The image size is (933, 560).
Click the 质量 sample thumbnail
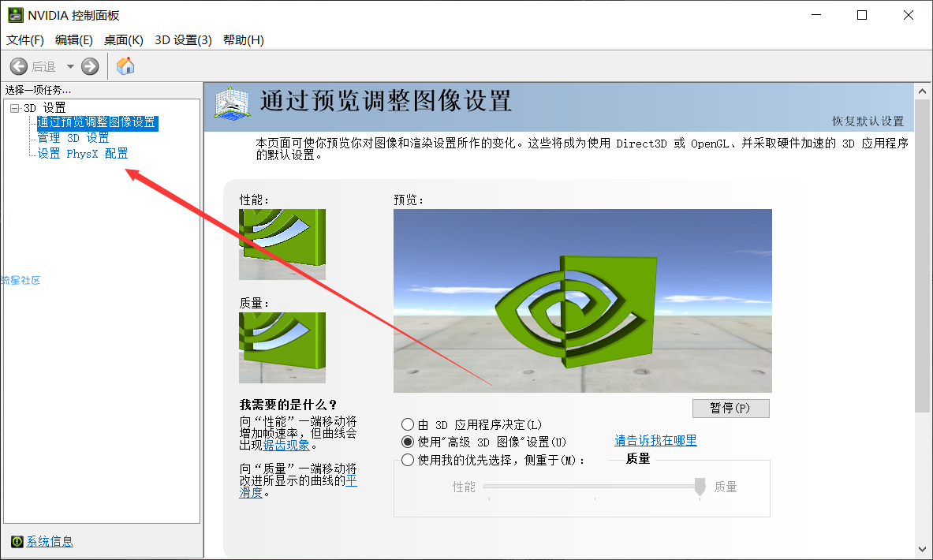point(282,348)
